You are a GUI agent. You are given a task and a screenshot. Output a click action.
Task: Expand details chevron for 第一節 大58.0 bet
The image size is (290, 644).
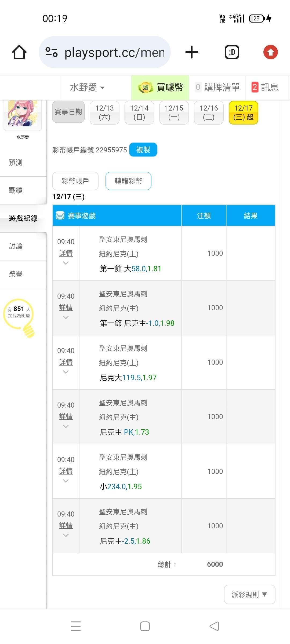(x=66, y=263)
